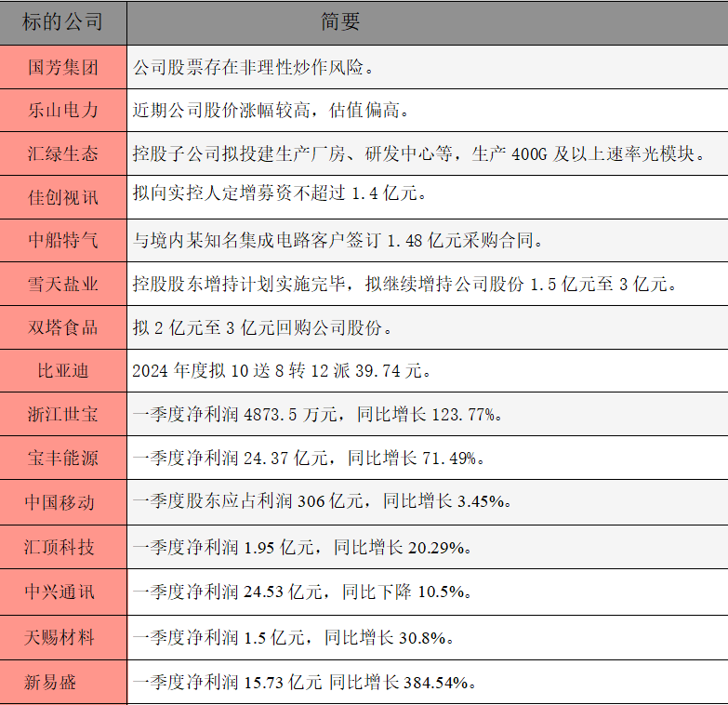
Task: Select the 浙江世宝 company cell
Action: (x=63, y=414)
